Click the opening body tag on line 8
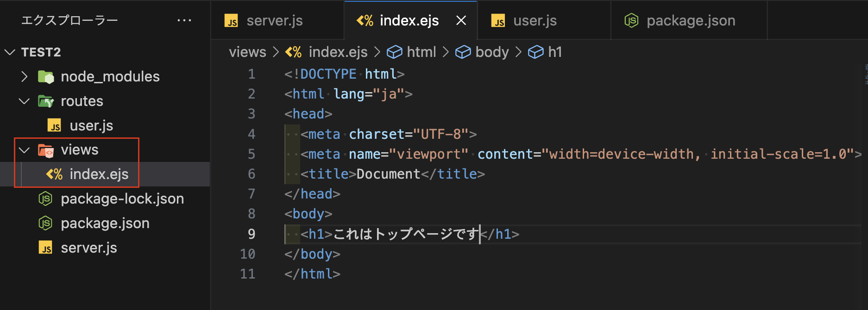 [x=308, y=214]
